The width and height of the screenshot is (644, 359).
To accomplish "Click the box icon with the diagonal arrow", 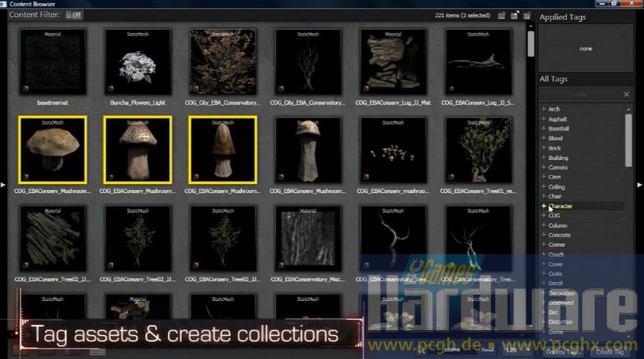I will pos(514,16).
